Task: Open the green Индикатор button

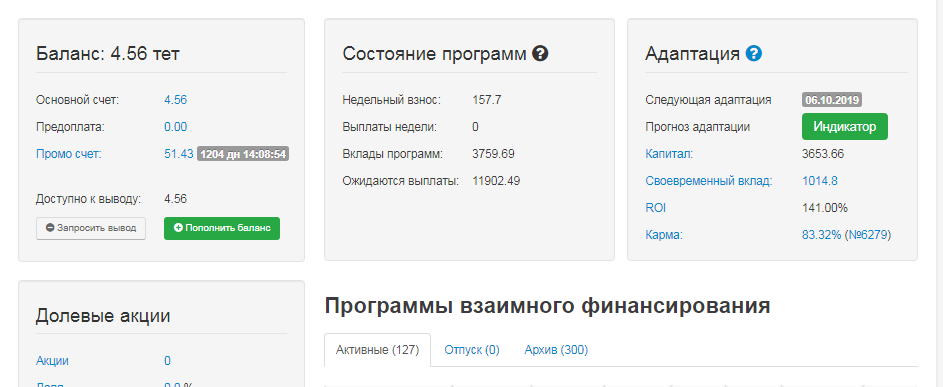Action: (x=844, y=127)
